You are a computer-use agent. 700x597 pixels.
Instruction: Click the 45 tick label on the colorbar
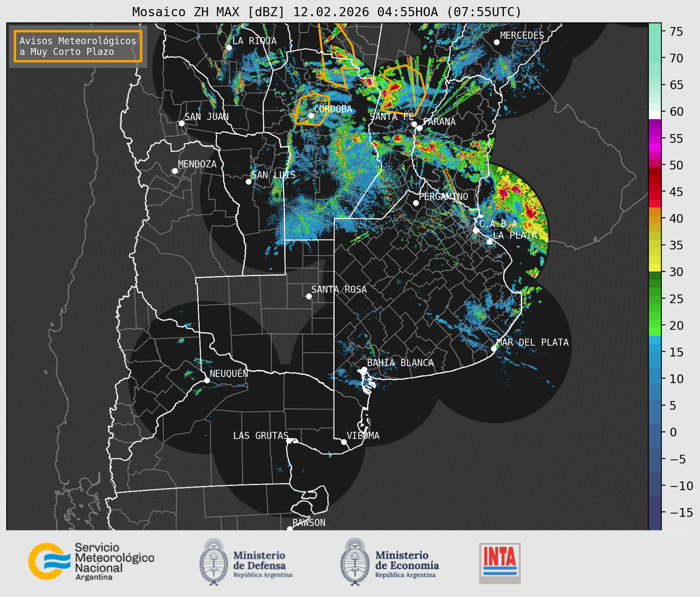(x=676, y=192)
